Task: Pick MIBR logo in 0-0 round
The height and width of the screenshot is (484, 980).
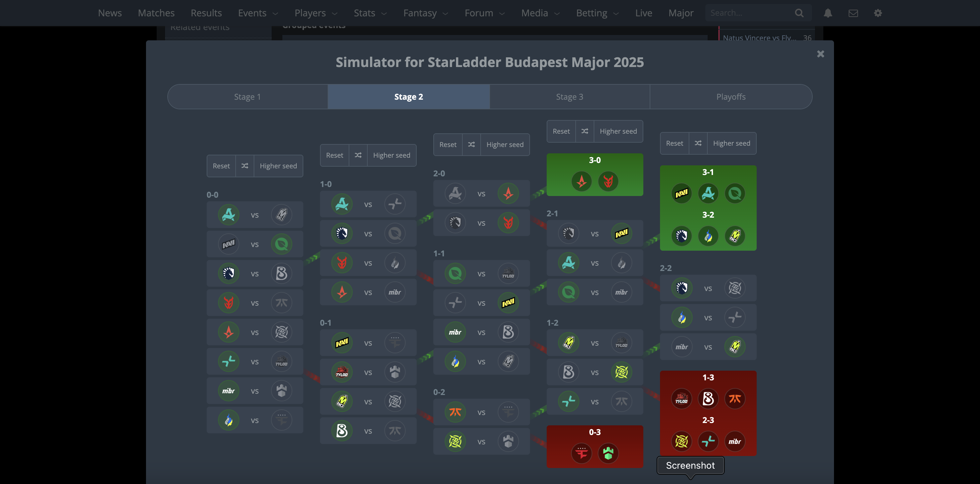Action: click(x=228, y=391)
